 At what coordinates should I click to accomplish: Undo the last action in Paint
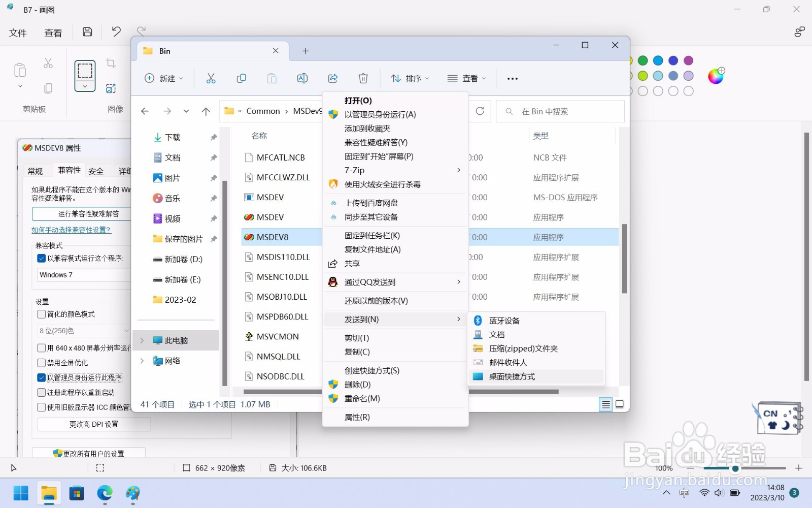coord(116,32)
